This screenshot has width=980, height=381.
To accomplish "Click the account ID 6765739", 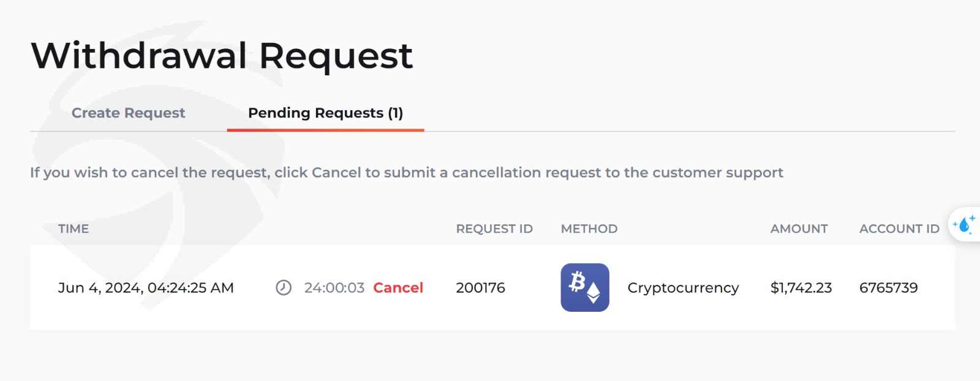I will click(888, 287).
